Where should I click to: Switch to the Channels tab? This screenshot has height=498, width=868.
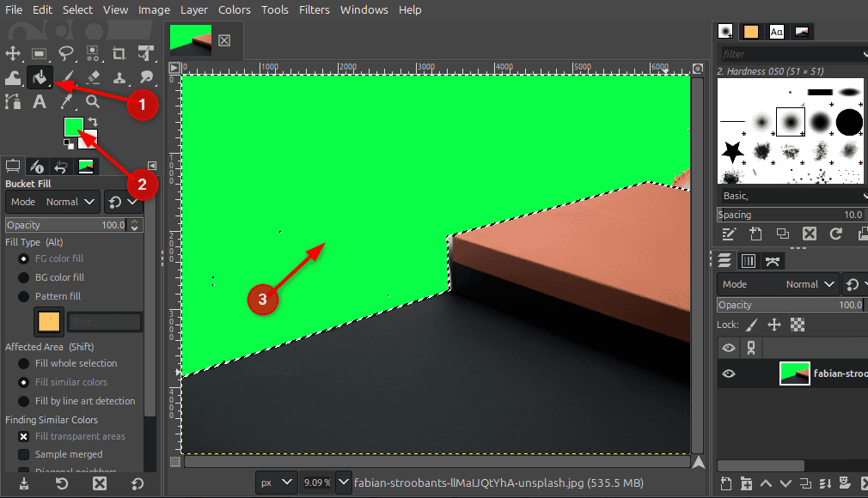[x=748, y=260]
